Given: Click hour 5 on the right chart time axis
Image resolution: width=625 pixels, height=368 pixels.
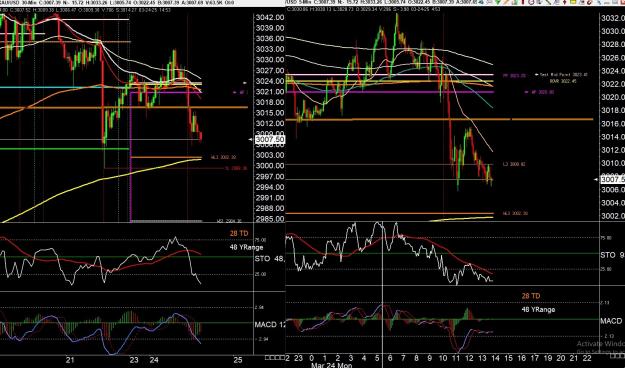Looking at the screenshot, I should coord(377,358).
